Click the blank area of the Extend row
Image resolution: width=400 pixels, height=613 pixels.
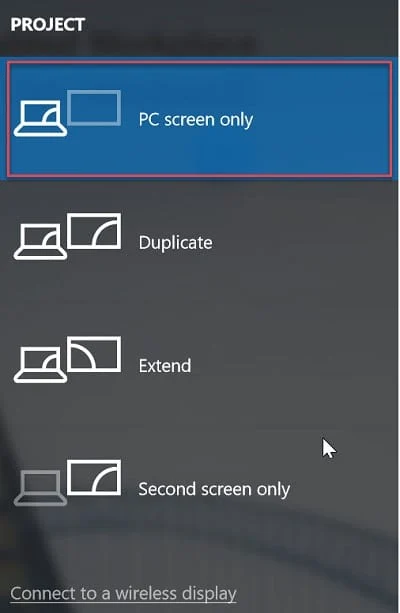pos(305,366)
